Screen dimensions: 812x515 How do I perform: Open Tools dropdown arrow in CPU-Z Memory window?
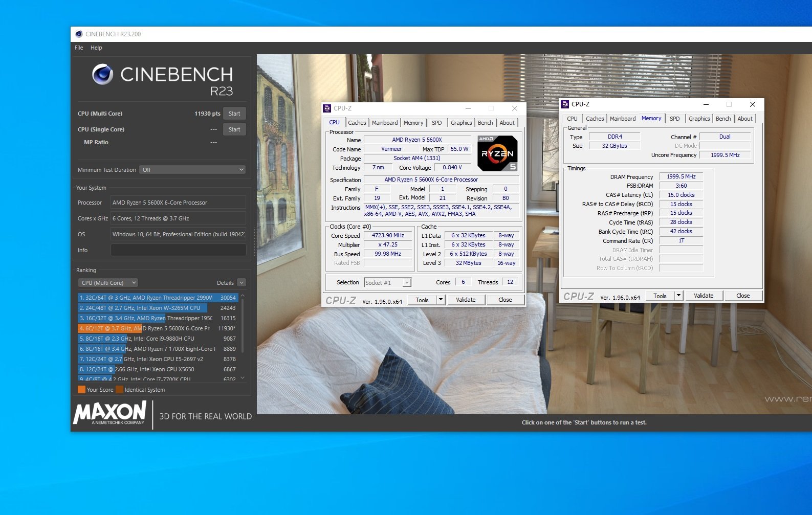[x=678, y=296]
